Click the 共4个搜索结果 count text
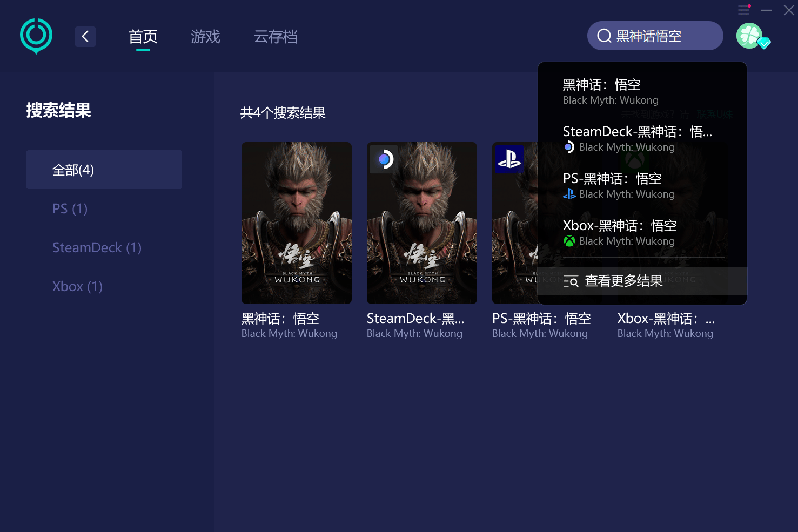The height and width of the screenshot is (532, 798). (283, 113)
